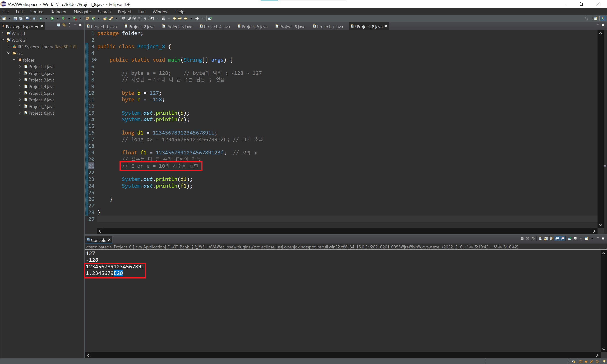Click the Save All toolbar icon

point(21,18)
